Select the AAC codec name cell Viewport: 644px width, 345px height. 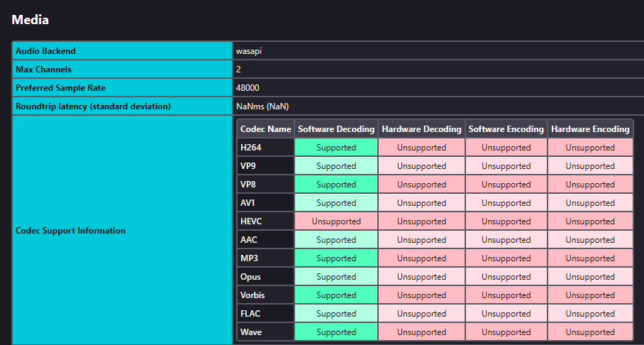(266, 240)
